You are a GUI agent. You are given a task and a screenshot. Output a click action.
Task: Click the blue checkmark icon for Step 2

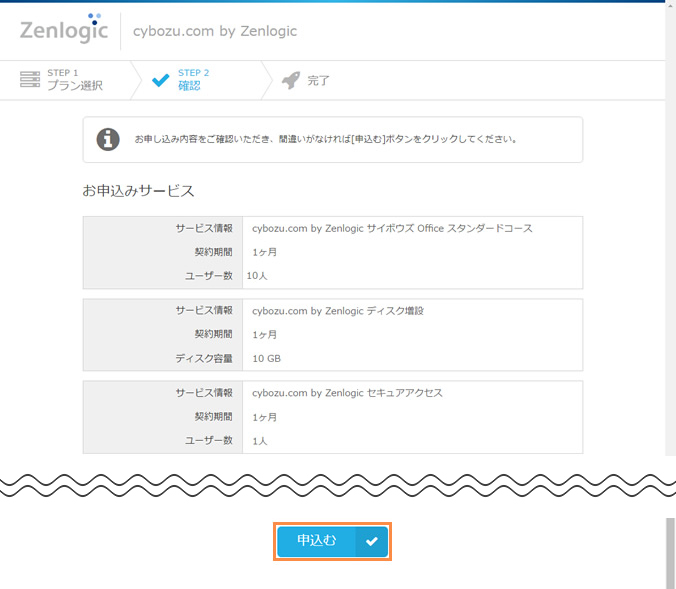[160, 80]
